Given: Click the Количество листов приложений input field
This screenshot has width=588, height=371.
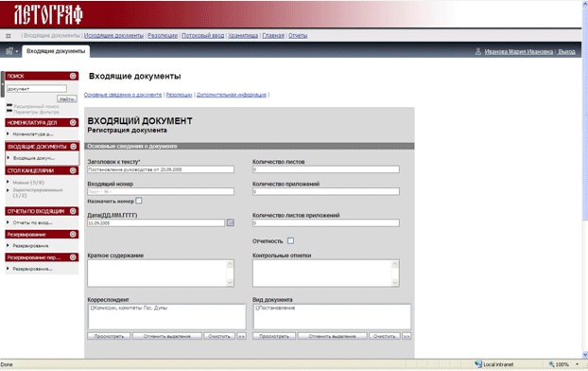Looking at the screenshot, I should [x=326, y=222].
